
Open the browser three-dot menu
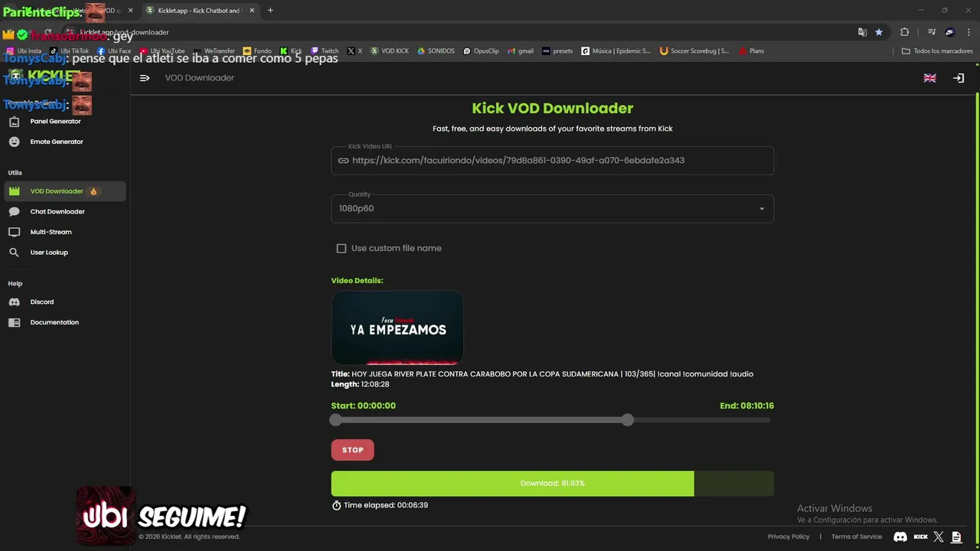point(969,32)
